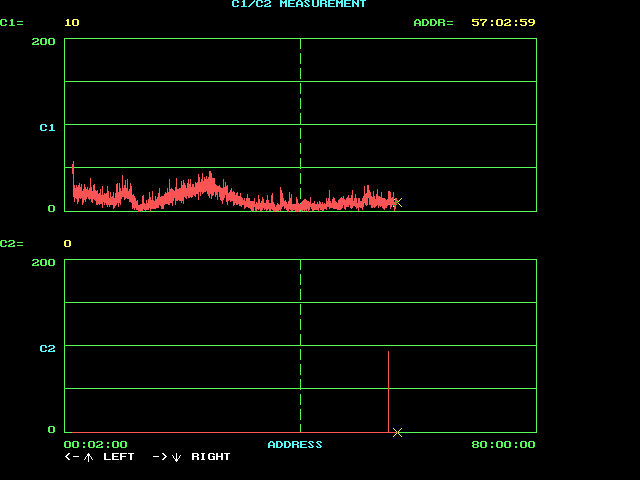Click the yellow X cursor on C1 graph
640x480 pixels.
[x=398, y=202]
